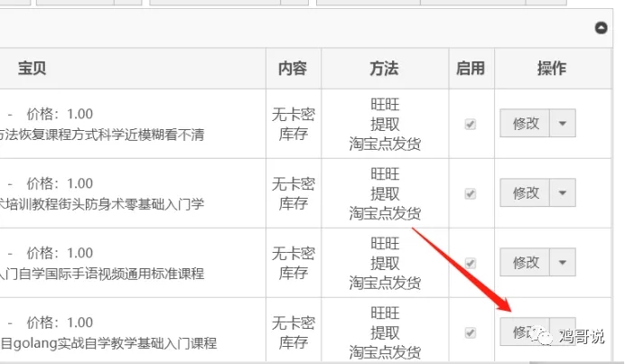This screenshot has width=625, height=364.
Task: Click 旺旺提取淘宝点发货 cell in 国际手语视频 row
Action: point(385,263)
